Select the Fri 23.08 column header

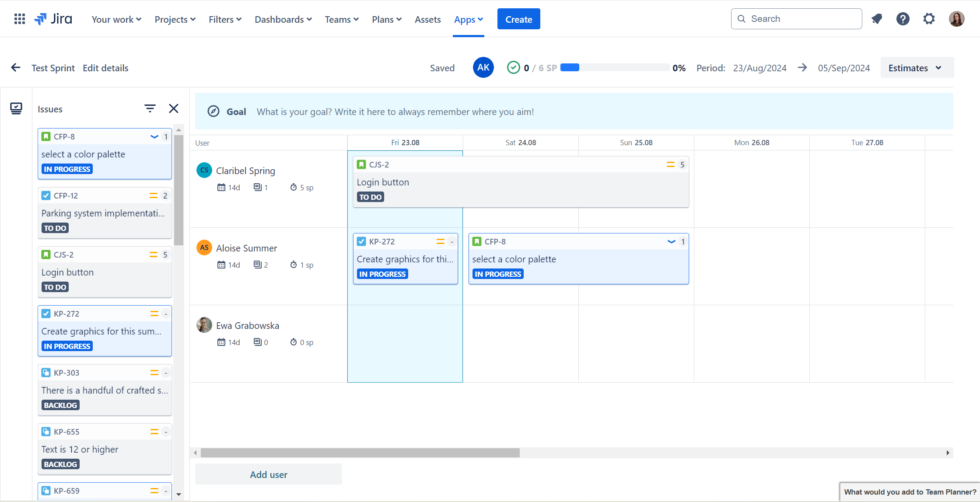tap(405, 143)
